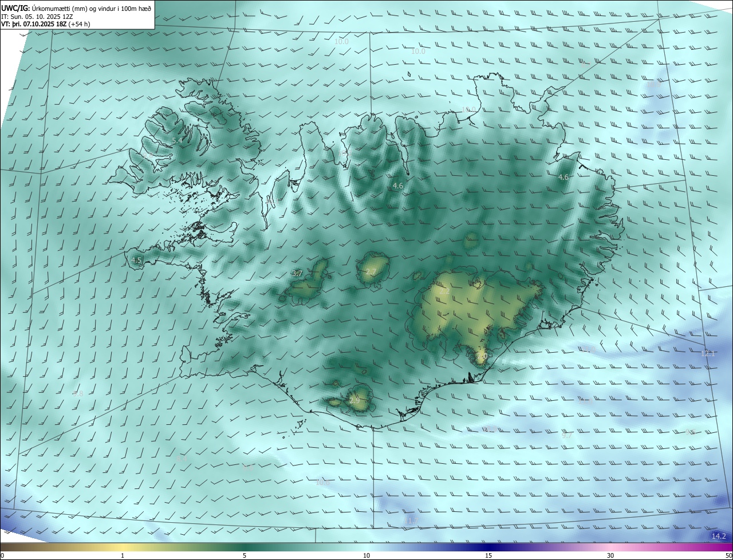Click the 1 tick on the color scale
Image resolution: width=733 pixels, height=560 pixels.
coord(123,556)
